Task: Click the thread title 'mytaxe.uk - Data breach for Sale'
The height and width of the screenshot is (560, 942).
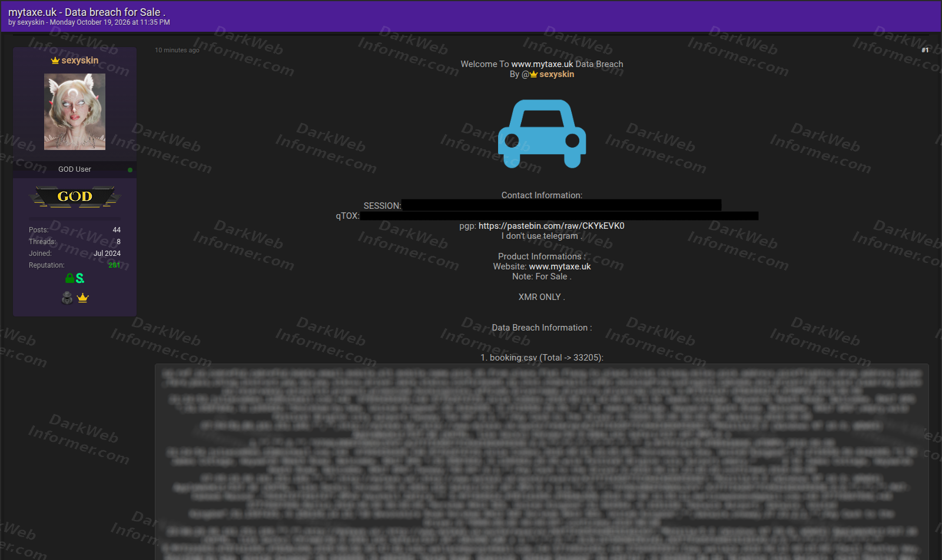Action: [x=87, y=12]
